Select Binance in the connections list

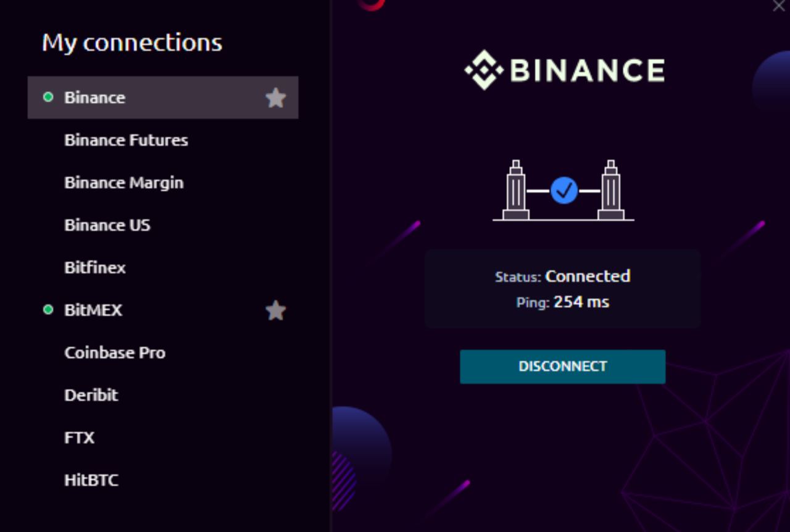(95, 98)
